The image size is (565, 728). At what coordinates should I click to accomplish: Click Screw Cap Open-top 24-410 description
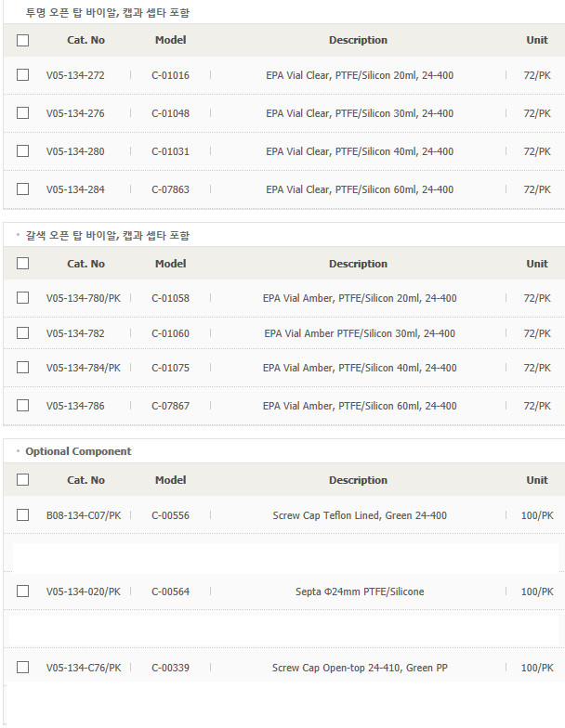[x=360, y=668]
